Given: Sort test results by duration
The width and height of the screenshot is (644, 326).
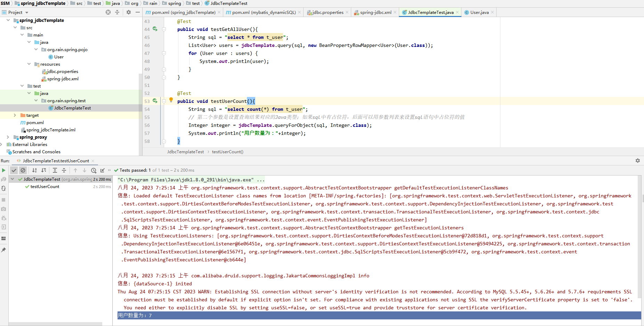Looking at the screenshot, I should pos(43,170).
